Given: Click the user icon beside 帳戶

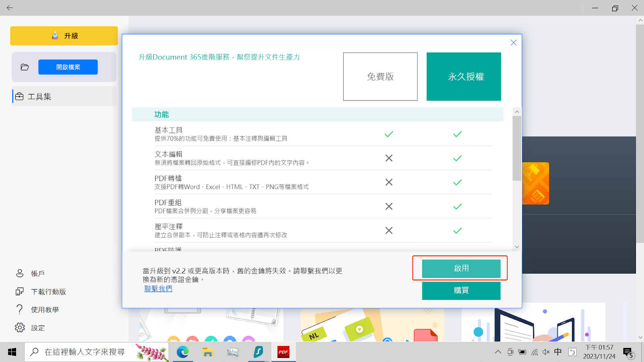Looking at the screenshot, I should [20, 274].
